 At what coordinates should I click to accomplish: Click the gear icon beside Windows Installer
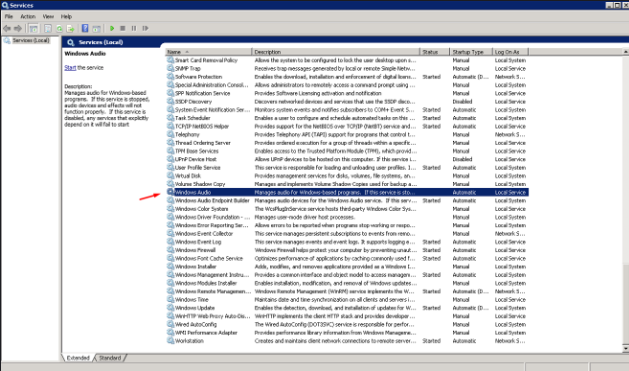[x=170, y=266]
